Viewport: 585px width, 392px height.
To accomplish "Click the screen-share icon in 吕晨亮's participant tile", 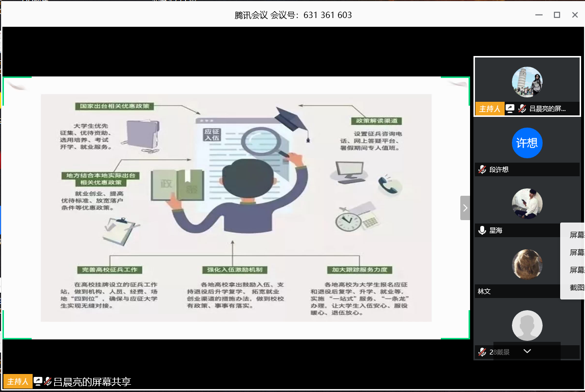I will point(510,109).
